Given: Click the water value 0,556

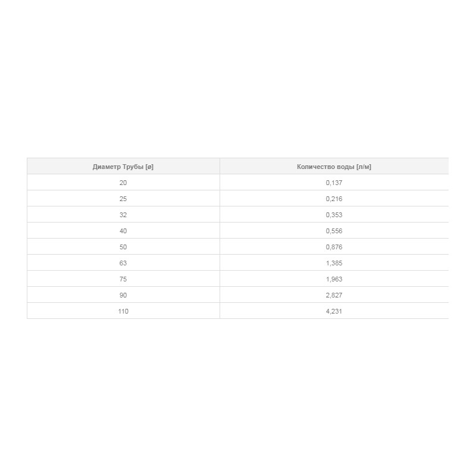Looking at the screenshot, I should [334, 231].
